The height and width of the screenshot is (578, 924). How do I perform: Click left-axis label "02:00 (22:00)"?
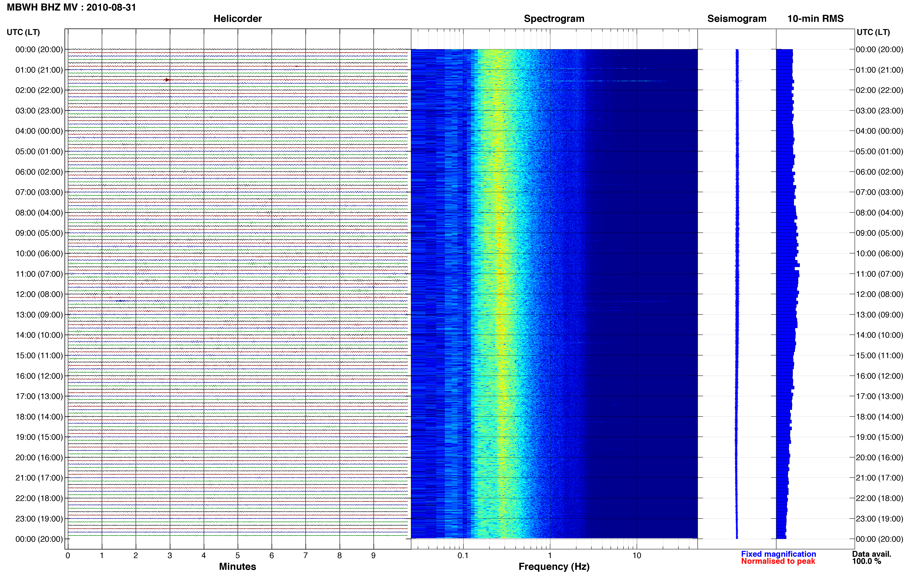pyautogui.click(x=39, y=90)
